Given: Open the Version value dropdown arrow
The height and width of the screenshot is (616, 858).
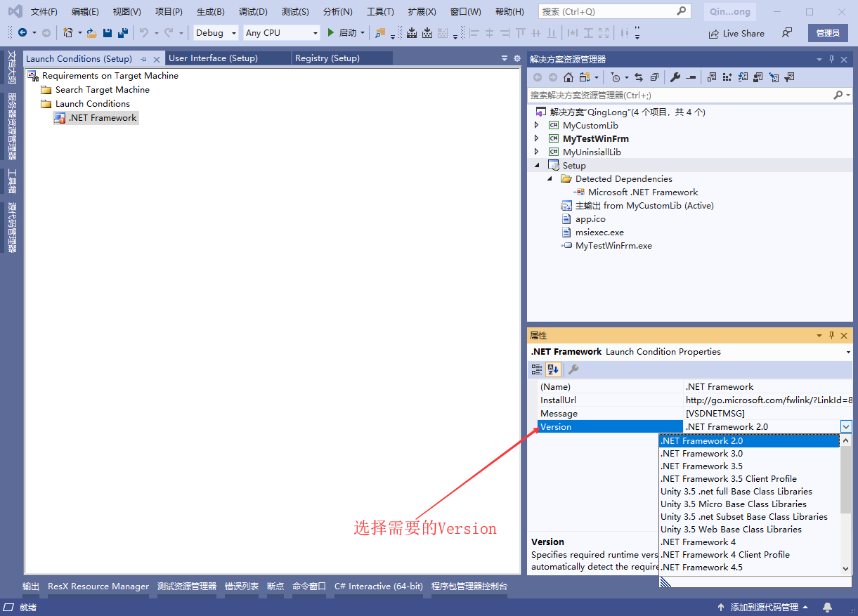Looking at the screenshot, I should click(x=846, y=426).
